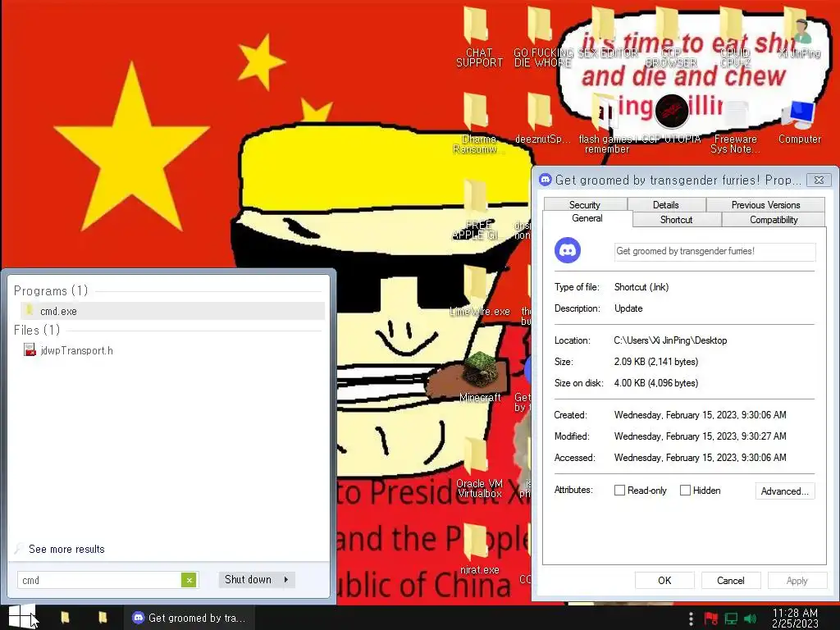
Task: Select the LimeWire.exe desktop icon
Action: (479, 290)
